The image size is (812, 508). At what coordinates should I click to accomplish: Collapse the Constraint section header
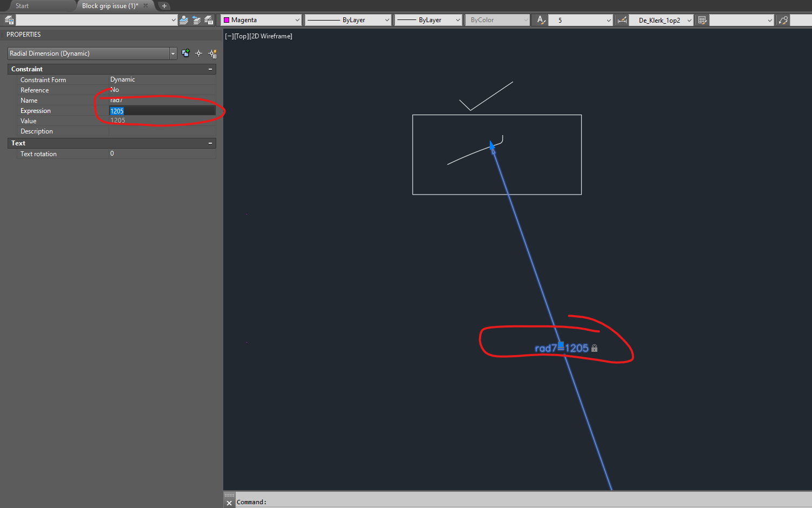point(210,69)
